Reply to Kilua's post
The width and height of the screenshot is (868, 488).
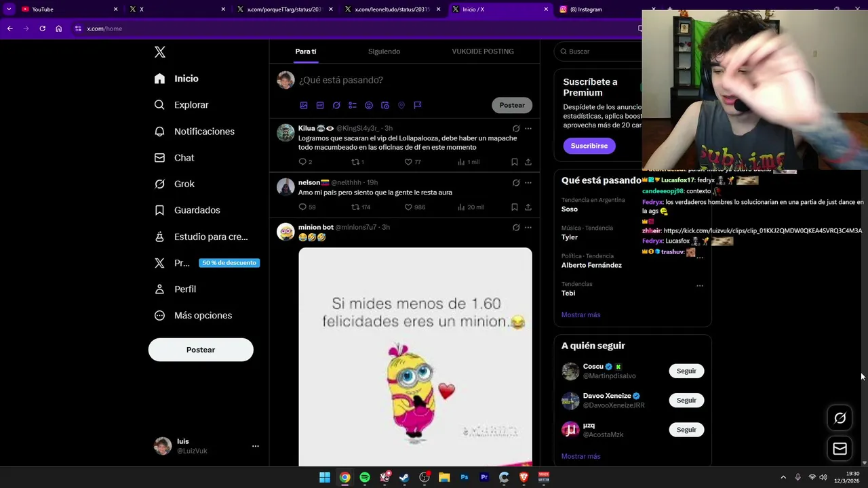305,162
